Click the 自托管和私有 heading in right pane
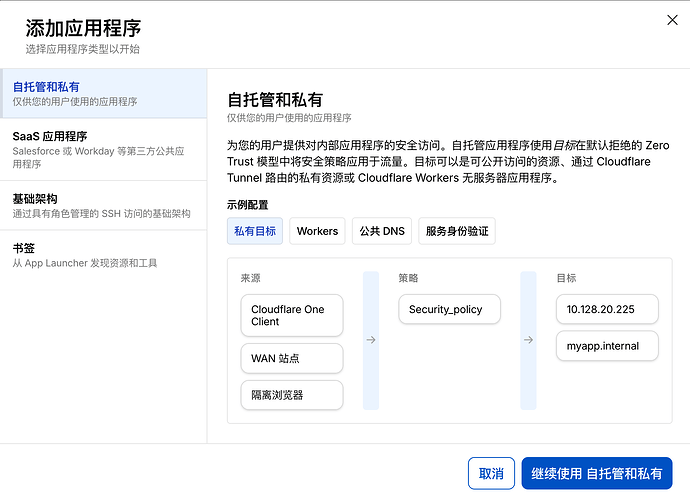The width and height of the screenshot is (690, 498). 275,100
